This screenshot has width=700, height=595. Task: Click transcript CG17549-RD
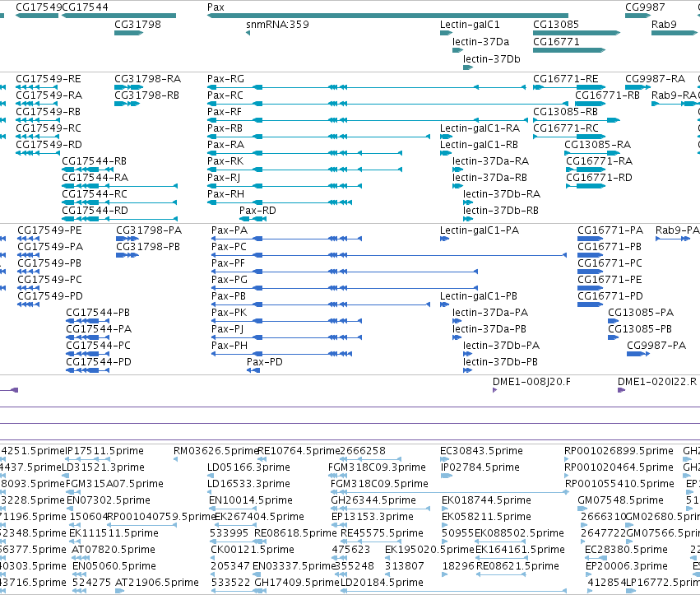click(x=37, y=153)
